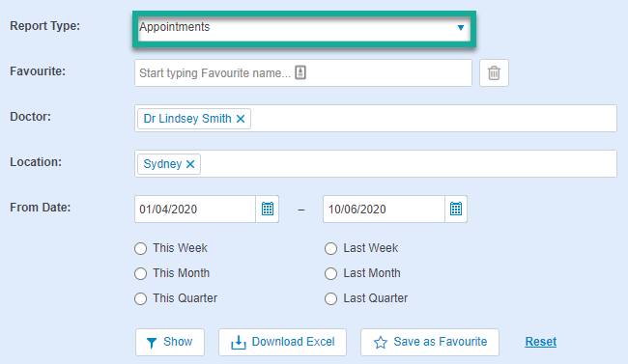Choose the Last Month radio option

tap(330, 273)
